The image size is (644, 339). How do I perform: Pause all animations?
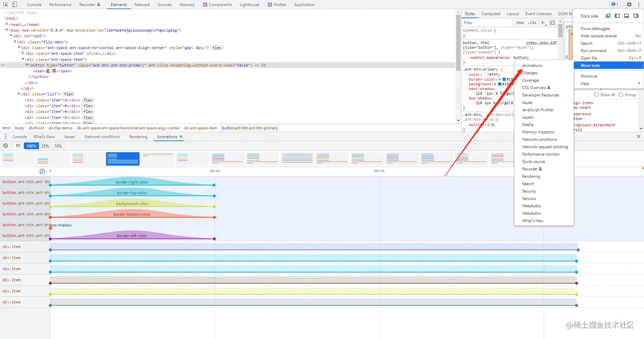tap(18, 146)
